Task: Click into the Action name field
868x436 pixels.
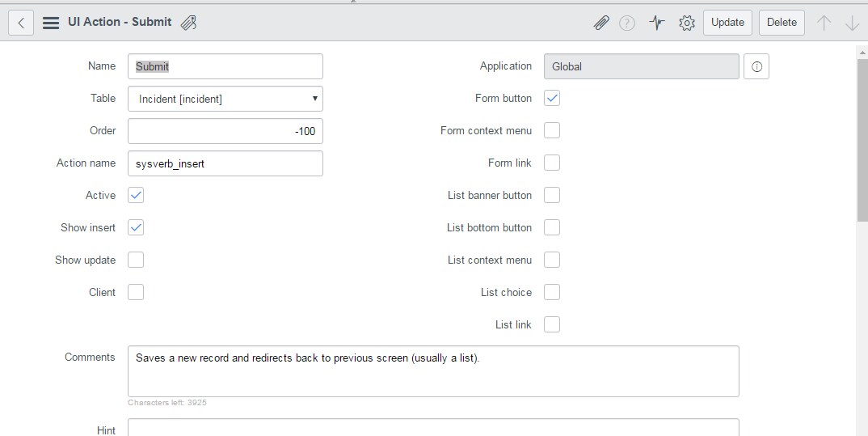Action: point(225,163)
